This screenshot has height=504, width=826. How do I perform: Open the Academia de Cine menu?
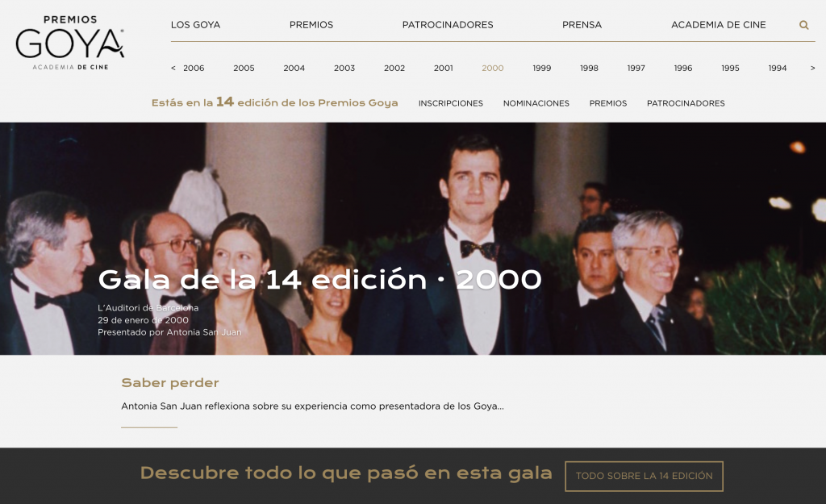click(718, 25)
